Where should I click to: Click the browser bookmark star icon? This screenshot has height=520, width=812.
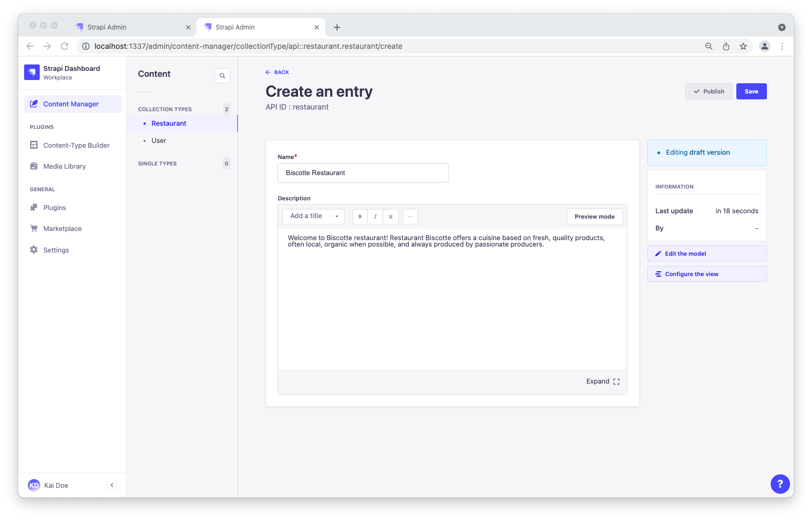point(743,46)
